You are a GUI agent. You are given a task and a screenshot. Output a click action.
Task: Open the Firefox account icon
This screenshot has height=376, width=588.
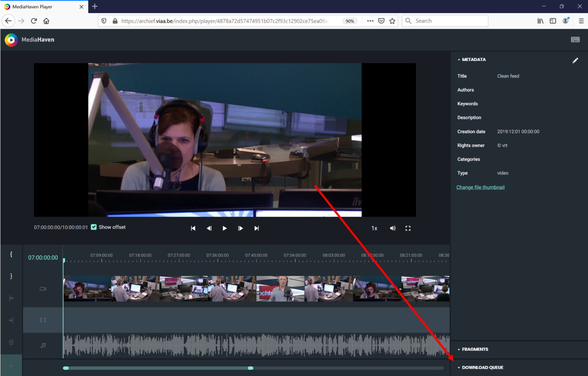566,21
